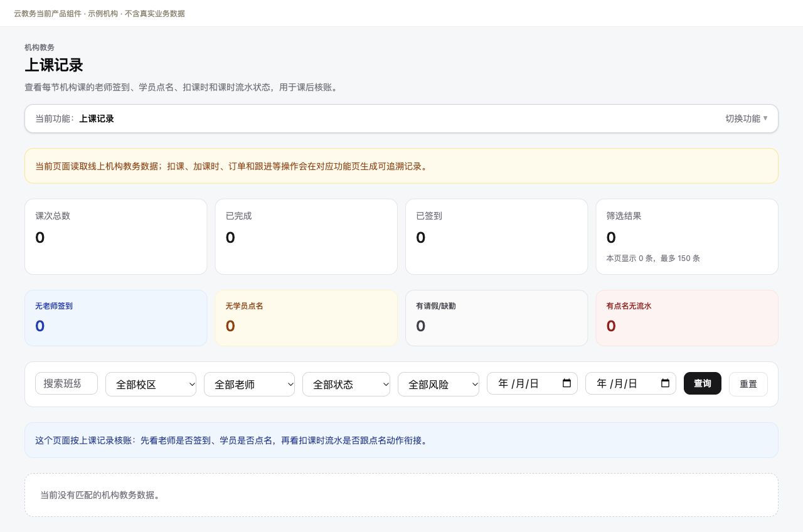Open the 全部老师 teacher dropdown
803x532 pixels.
click(x=249, y=384)
